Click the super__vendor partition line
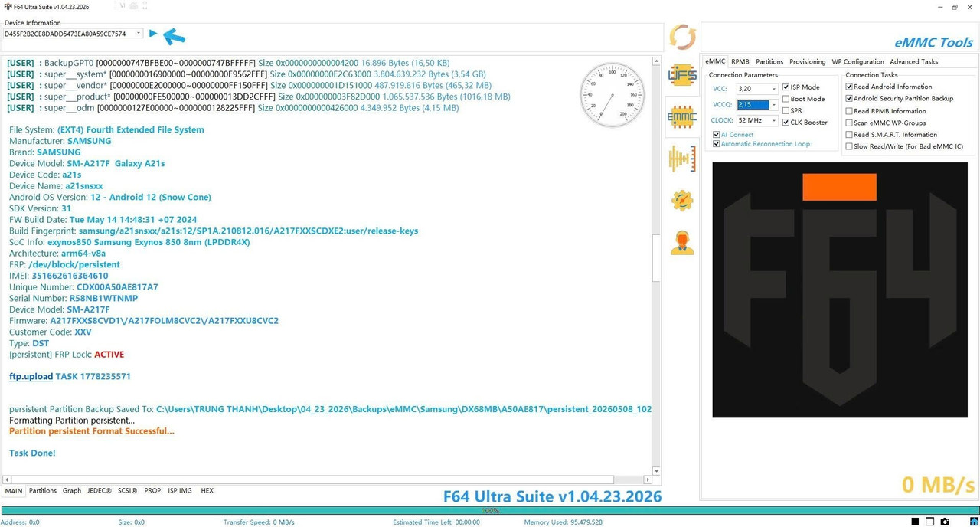The height and width of the screenshot is (527, 980). [250, 86]
